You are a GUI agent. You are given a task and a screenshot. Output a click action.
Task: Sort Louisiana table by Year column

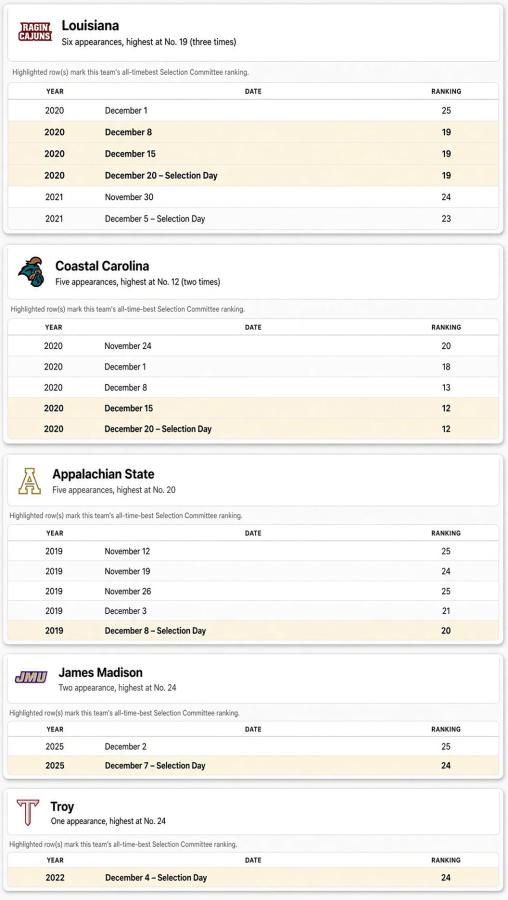pyautogui.click(x=55, y=91)
